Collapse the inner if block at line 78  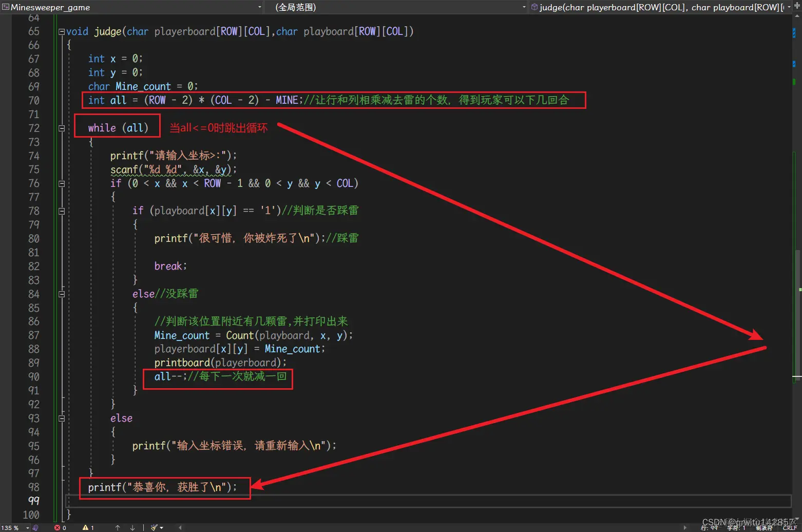pyautogui.click(x=62, y=211)
